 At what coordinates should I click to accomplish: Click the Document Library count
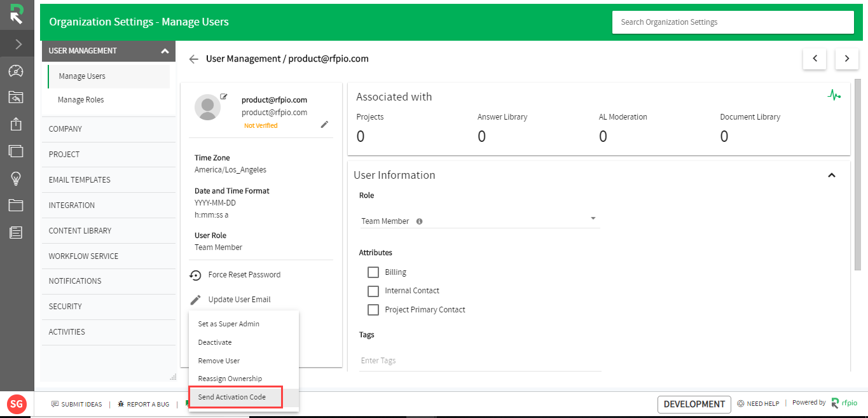click(x=724, y=136)
